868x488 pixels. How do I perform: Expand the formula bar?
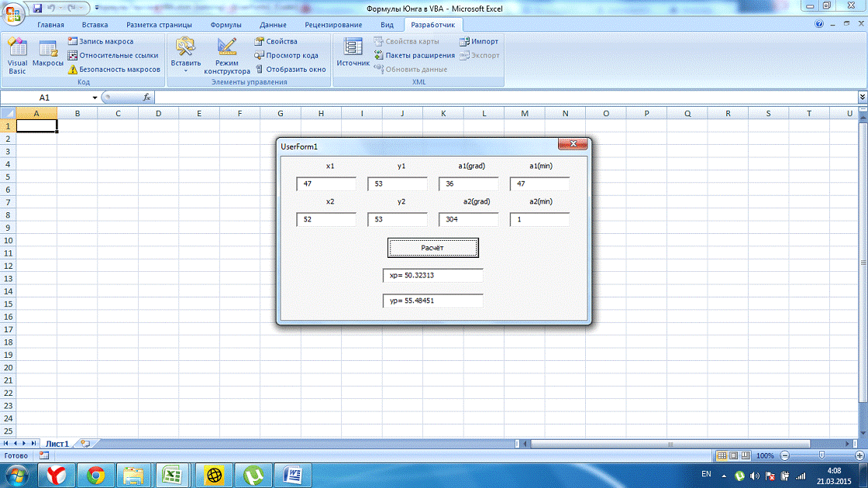tap(862, 98)
